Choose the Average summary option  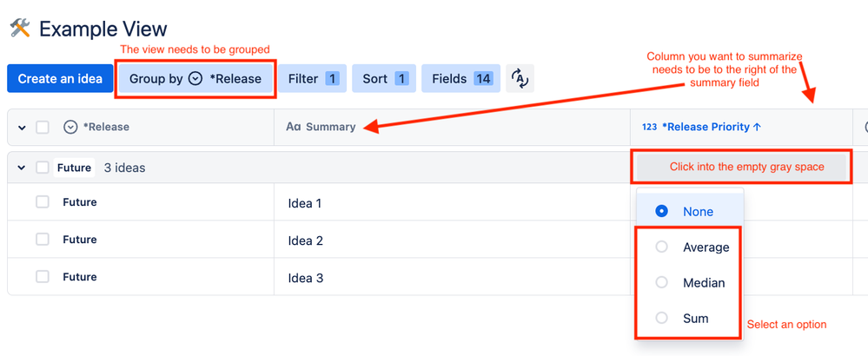coord(690,247)
